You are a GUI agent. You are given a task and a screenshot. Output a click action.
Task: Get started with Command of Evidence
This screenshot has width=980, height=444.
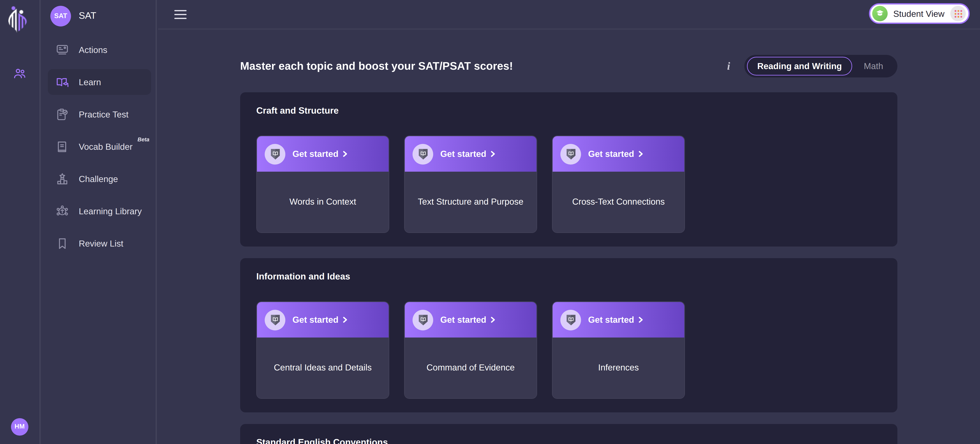pos(471,320)
